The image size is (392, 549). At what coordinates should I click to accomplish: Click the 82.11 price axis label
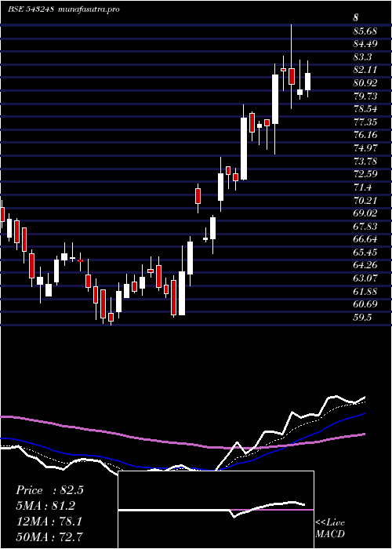(x=365, y=70)
